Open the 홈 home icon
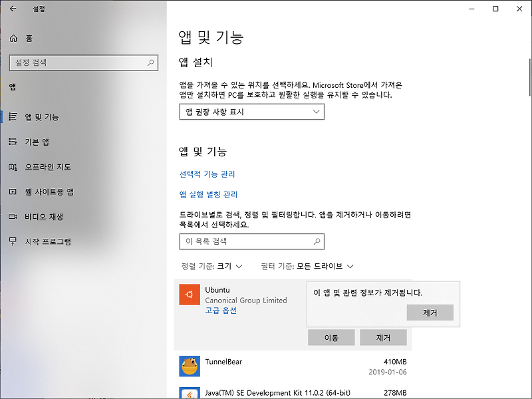 click(x=13, y=39)
